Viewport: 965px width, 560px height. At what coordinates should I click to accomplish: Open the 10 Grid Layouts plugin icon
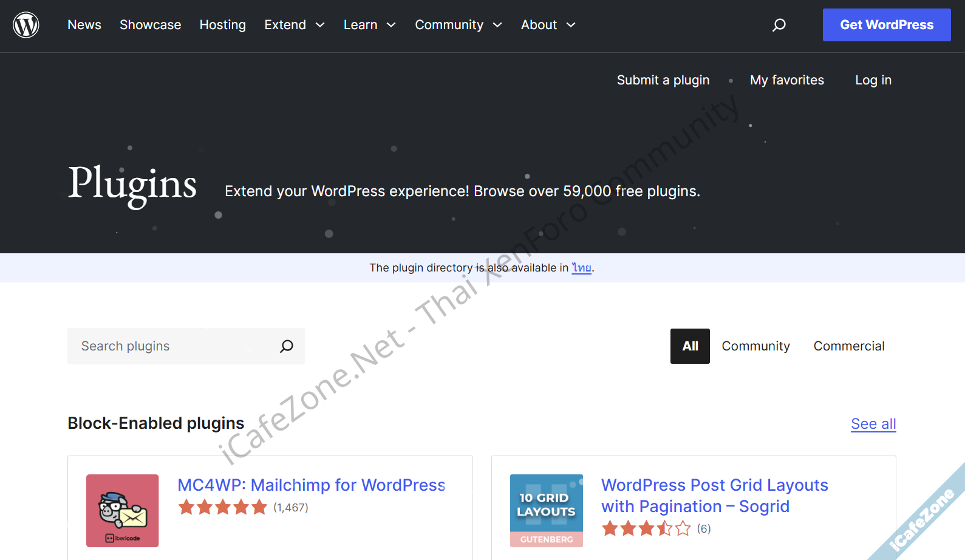[x=546, y=511]
